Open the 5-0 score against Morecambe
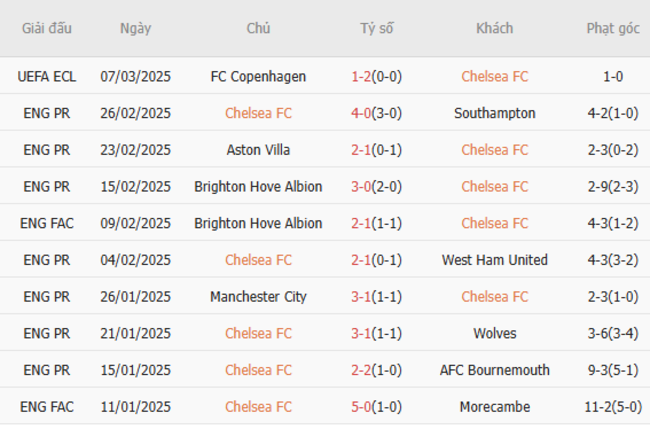 click(x=361, y=407)
